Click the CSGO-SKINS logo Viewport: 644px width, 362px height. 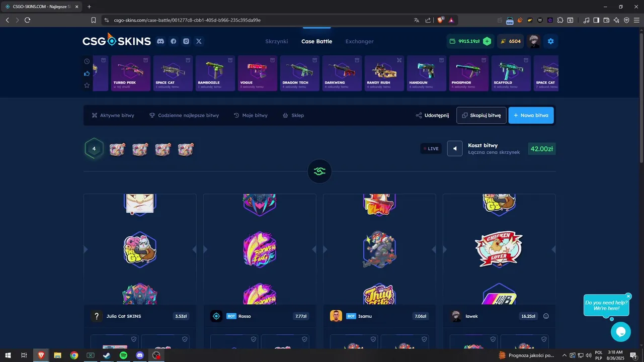pyautogui.click(x=117, y=41)
